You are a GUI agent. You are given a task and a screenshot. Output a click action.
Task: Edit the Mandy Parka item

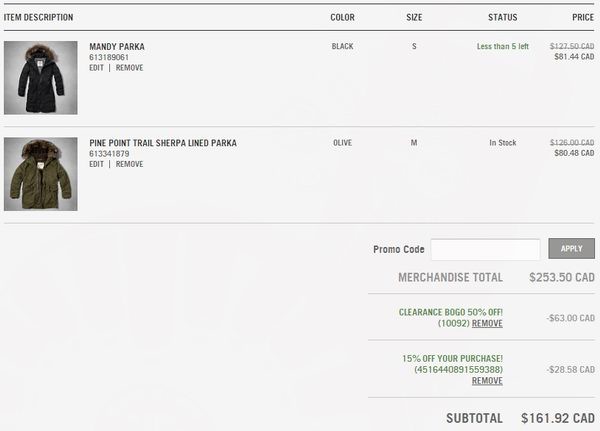(96, 68)
